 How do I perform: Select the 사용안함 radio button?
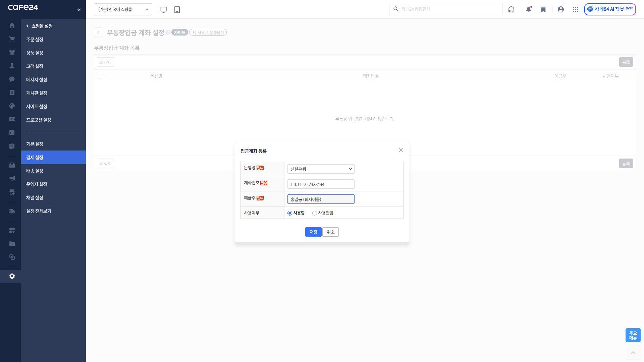coord(315,213)
